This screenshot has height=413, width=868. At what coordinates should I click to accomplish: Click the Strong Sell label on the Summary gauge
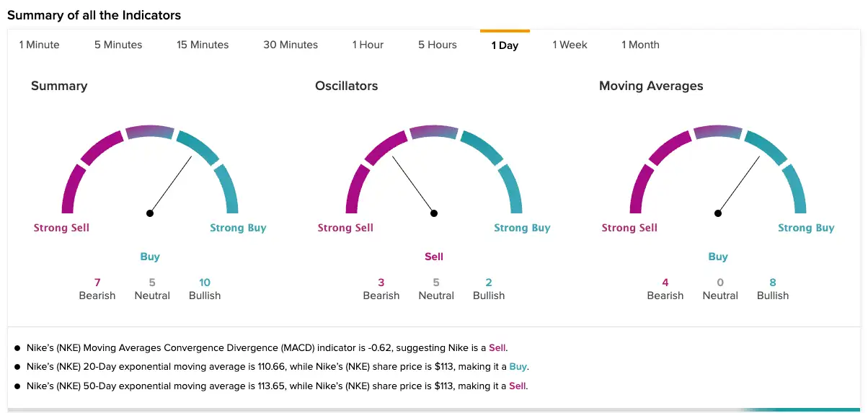[61, 228]
